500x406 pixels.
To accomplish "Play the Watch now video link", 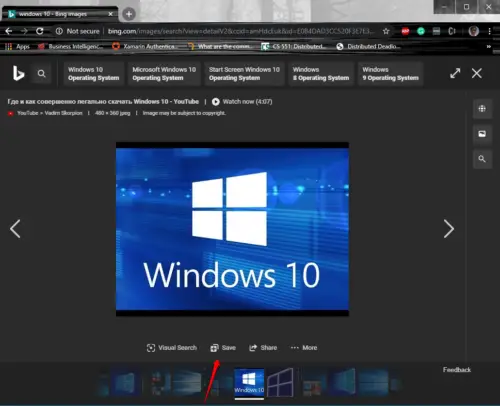I will point(242,102).
